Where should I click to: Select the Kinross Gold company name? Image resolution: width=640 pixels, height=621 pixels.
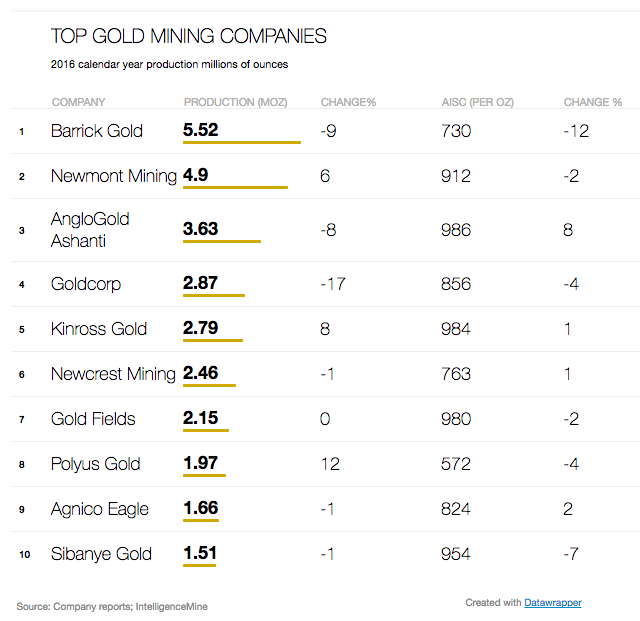(x=99, y=329)
